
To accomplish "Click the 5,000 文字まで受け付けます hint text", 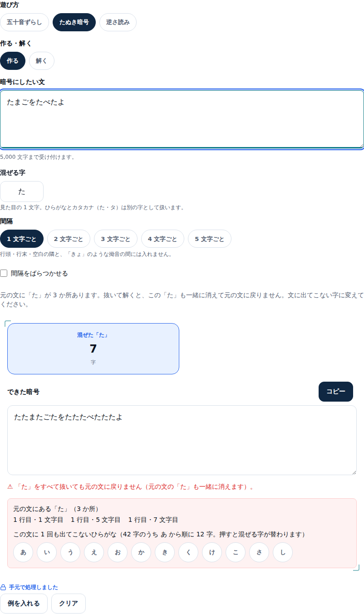I will [38, 157].
